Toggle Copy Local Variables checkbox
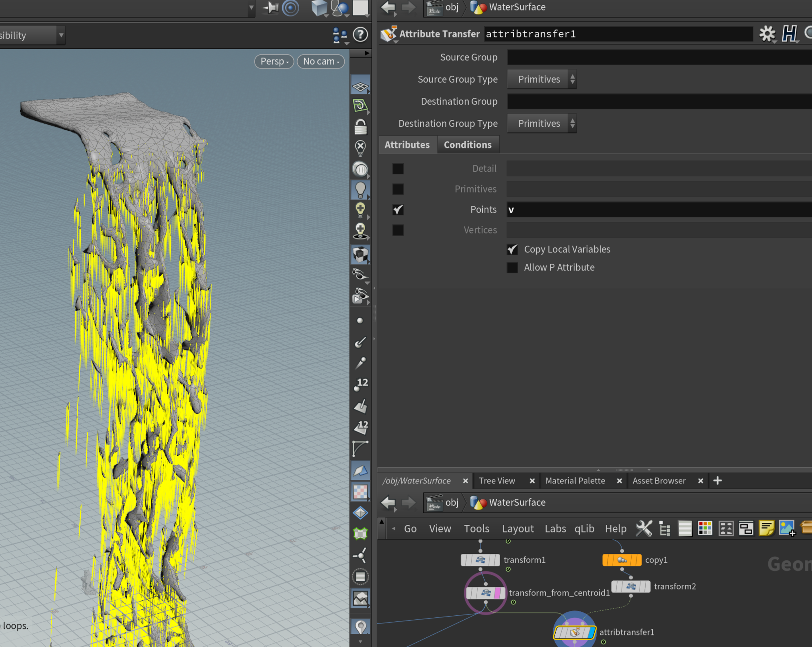Image resolution: width=812 pixels, height=647 pixels. [x=512, y=250]
